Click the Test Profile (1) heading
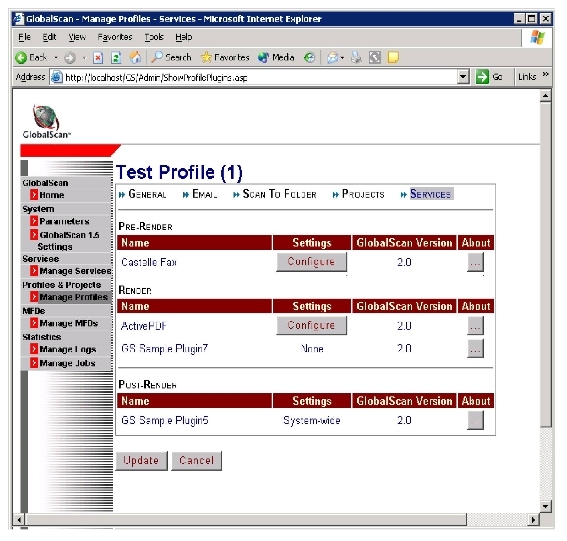567x541 pixels. pos(179,172)
